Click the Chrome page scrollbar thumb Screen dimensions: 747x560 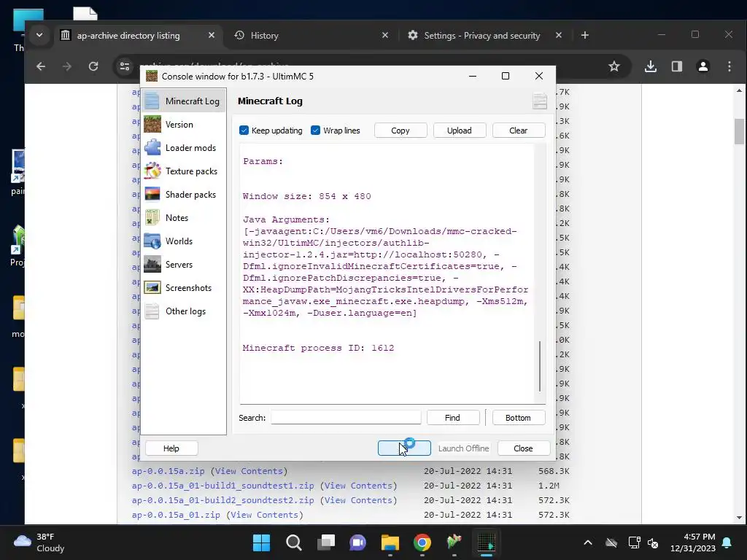click(739, 131)
